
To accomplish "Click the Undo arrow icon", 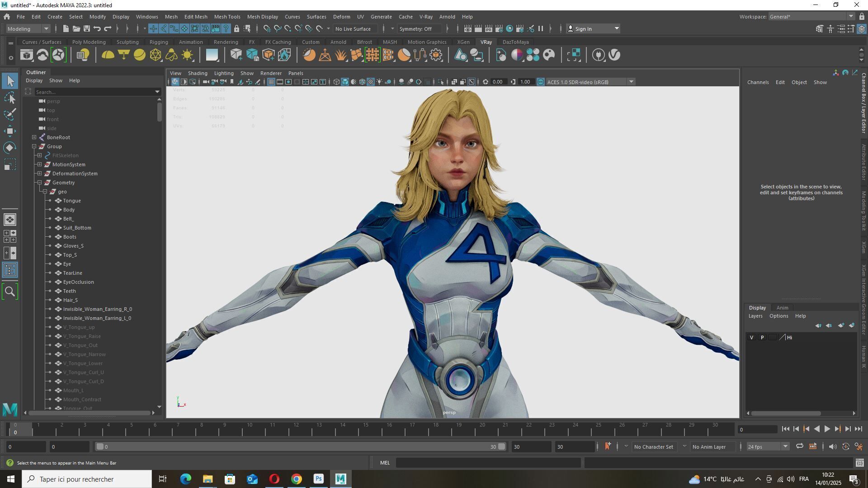I will (x=97, y=28).
